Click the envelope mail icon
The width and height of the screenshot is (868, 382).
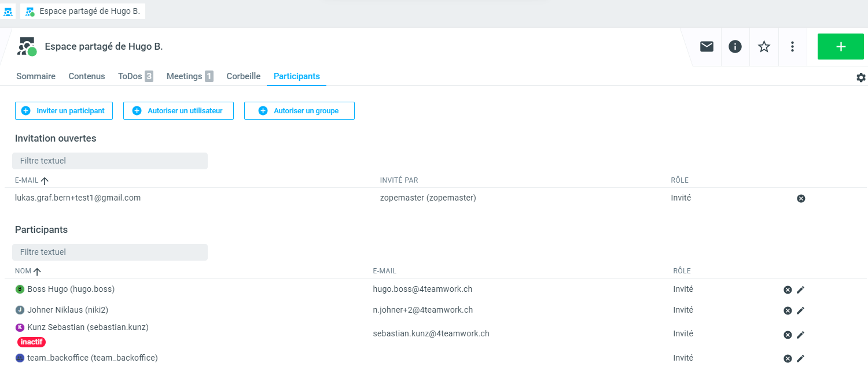(x=707, y=47)
